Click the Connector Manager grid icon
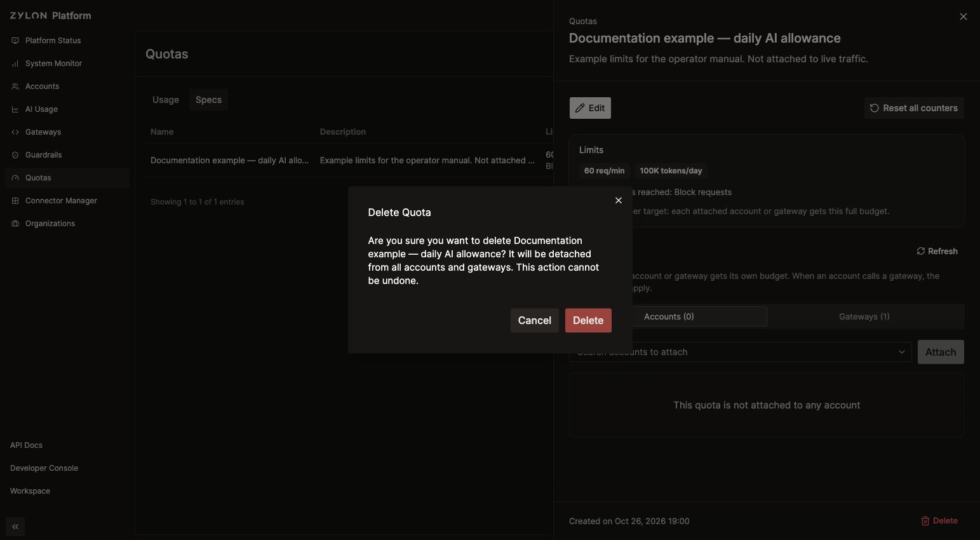This screenshot has height=540, width=980. (x=15, y=201)
